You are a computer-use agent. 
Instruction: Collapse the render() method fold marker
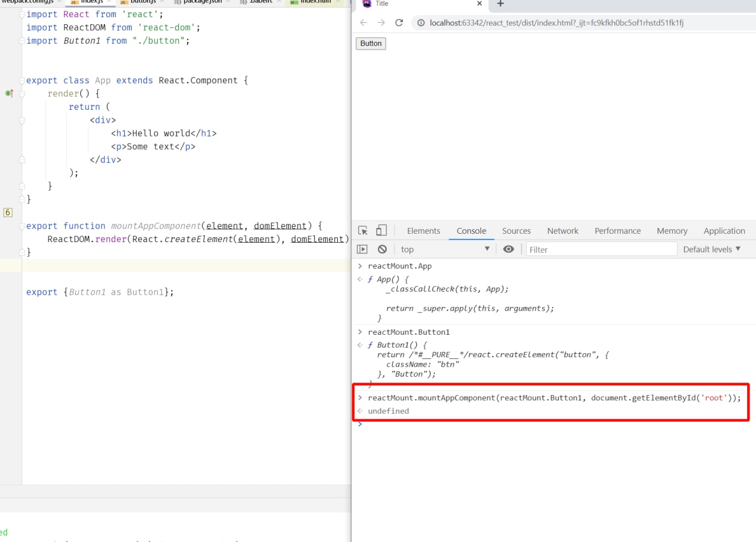click(22, 94)
